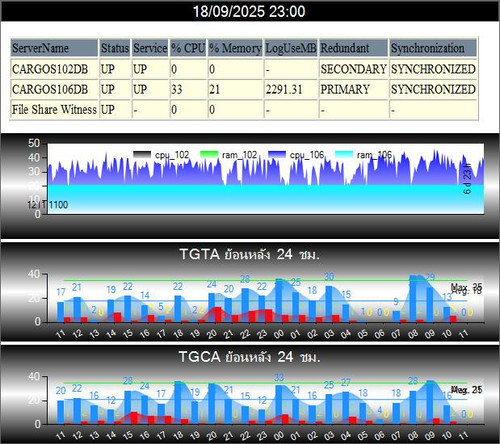Click the Service column header

point(150,48)
